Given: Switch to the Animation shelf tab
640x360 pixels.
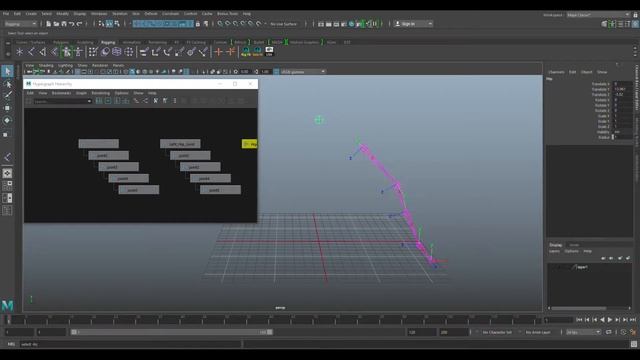Looking at the screenshot, I should pyautogui.click(x=131, y=42).
